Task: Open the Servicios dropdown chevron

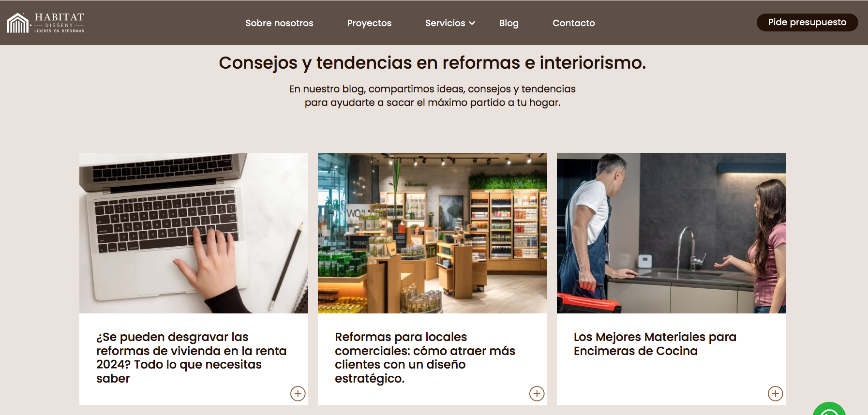Action: pyautogui.click(x=472, y=23)
